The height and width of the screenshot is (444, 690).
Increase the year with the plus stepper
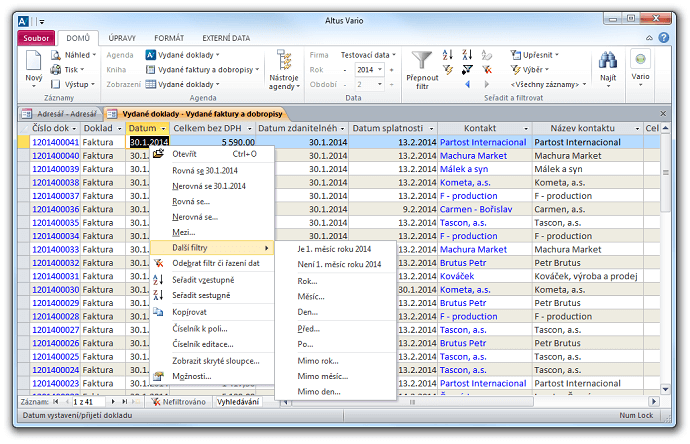click(391, 70)
